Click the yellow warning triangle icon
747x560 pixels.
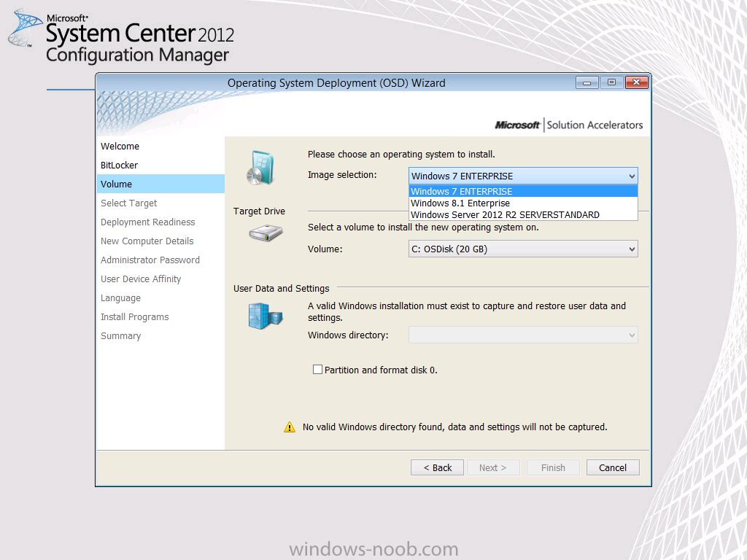[289, 427]
